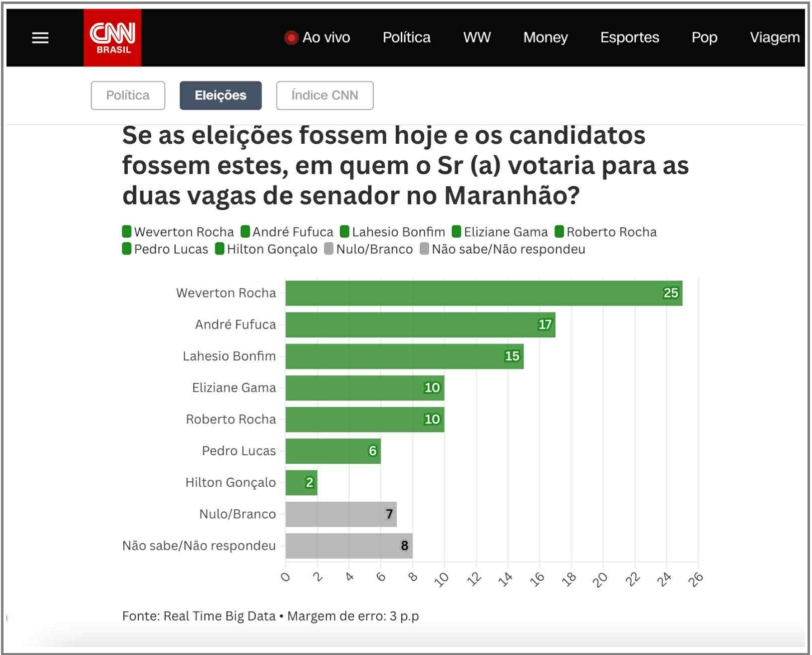Click the André Fufuca legend swatch
This screenshot has height=655, width=812.
coord(245,232)
